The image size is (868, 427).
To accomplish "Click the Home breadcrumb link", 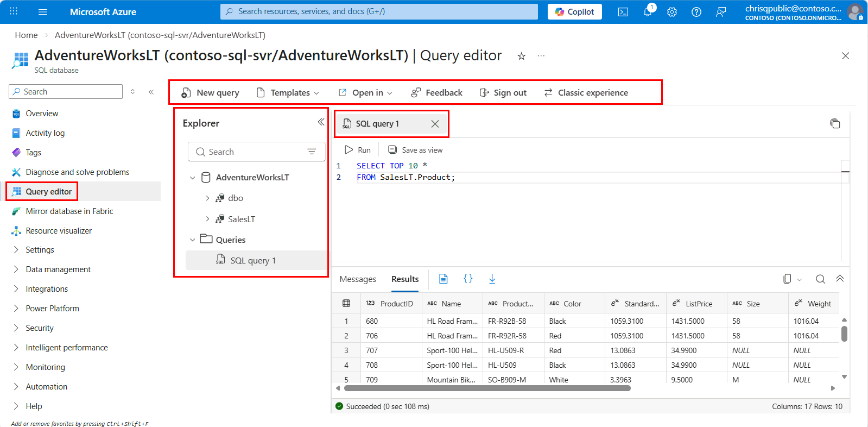I will point(26,35).
